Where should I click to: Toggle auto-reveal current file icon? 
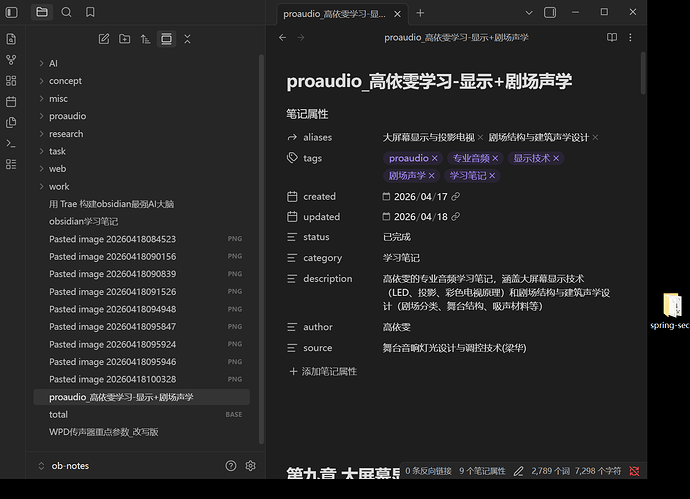166,39
